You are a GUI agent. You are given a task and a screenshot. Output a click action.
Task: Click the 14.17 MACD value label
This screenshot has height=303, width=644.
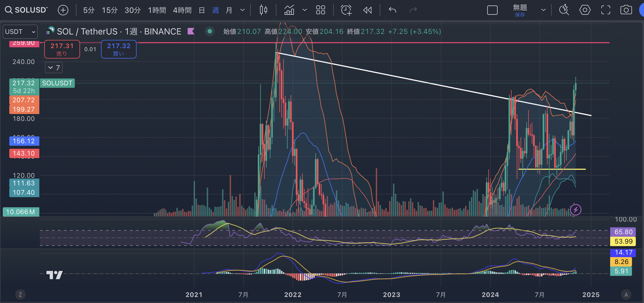623,252
